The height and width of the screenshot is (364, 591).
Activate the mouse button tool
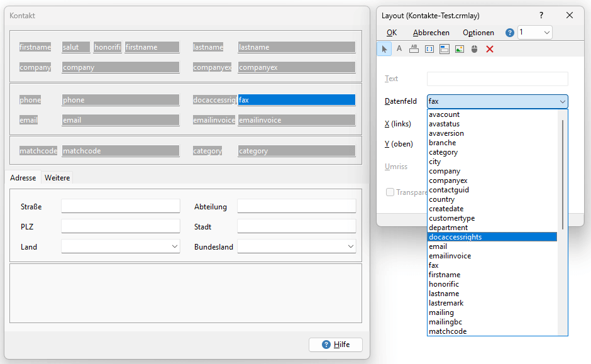click(x=474, y=48)
